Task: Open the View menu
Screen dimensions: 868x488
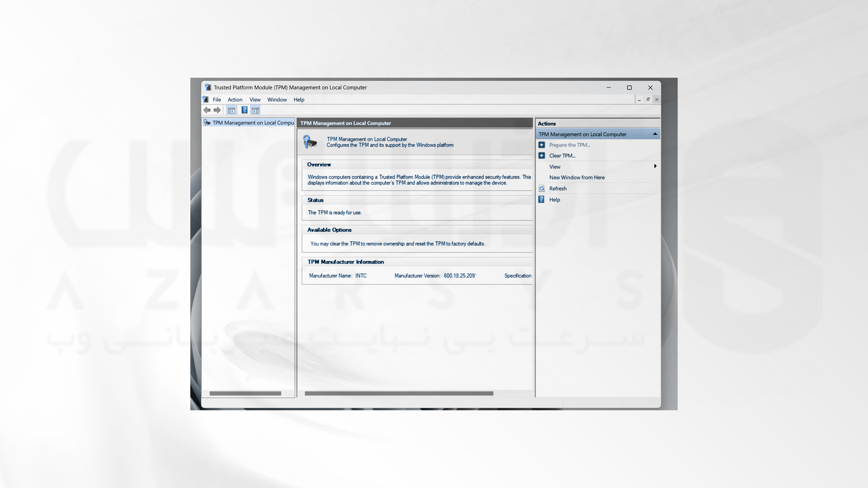Action: [x=255, y=99]
